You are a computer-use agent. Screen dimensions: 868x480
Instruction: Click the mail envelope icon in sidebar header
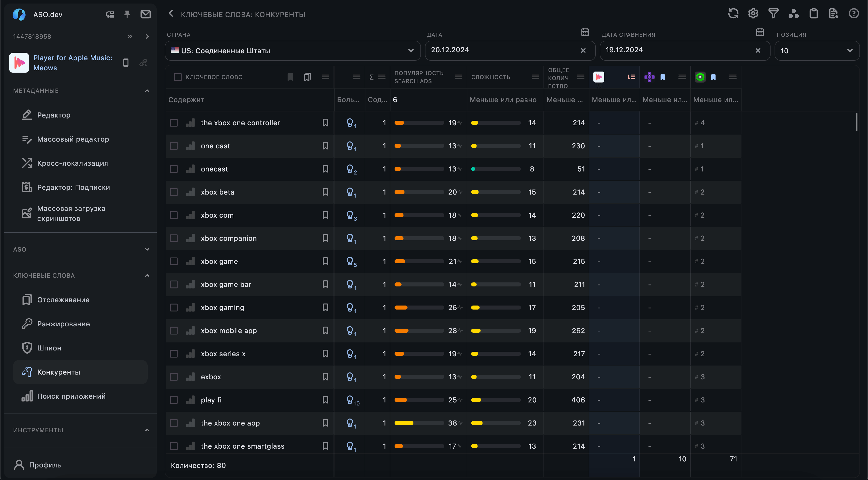click(146, 14)
